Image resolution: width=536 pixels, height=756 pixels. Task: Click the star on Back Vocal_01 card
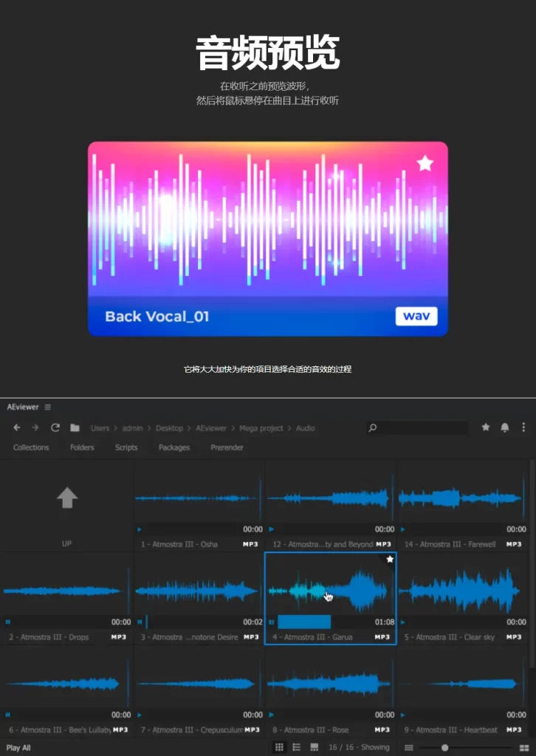point(425,163)
